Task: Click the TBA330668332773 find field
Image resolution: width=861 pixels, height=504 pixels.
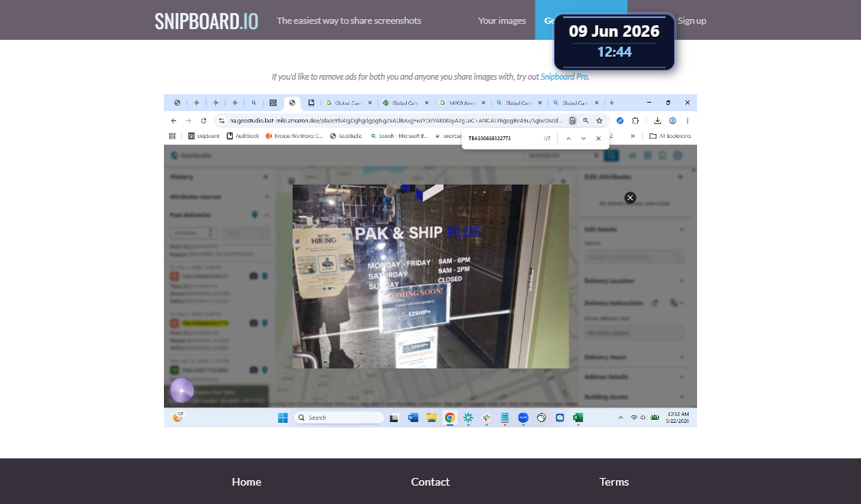Action: 503,139
